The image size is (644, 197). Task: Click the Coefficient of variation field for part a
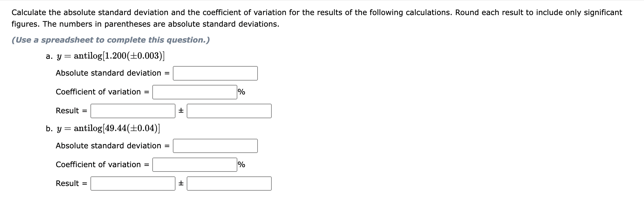click(x=194, y=92)
